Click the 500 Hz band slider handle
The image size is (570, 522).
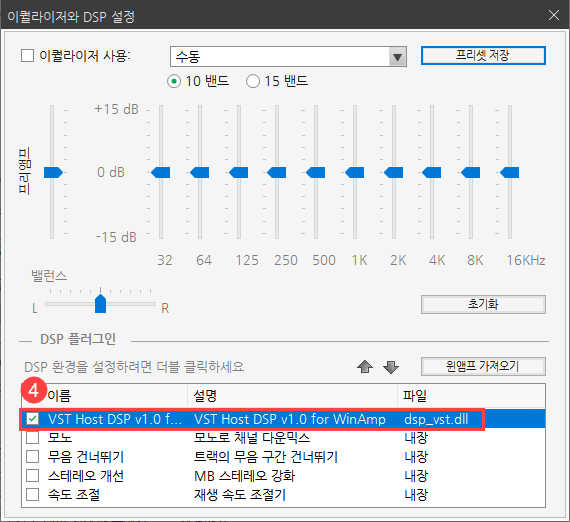[316, 172]
